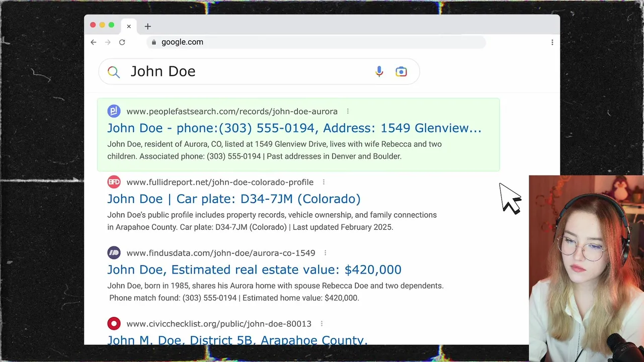Close the current browser tab

129,26
